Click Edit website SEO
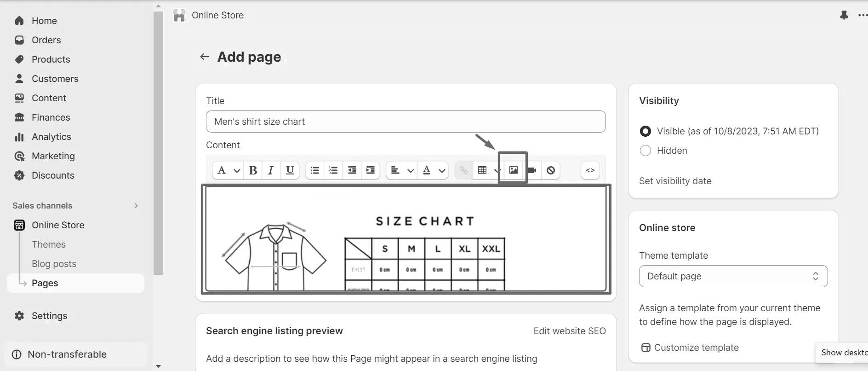 coord(570,330)
